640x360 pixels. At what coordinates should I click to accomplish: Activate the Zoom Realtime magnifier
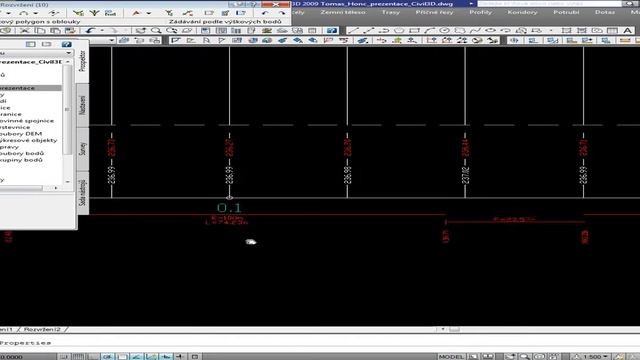pos(156,31)
